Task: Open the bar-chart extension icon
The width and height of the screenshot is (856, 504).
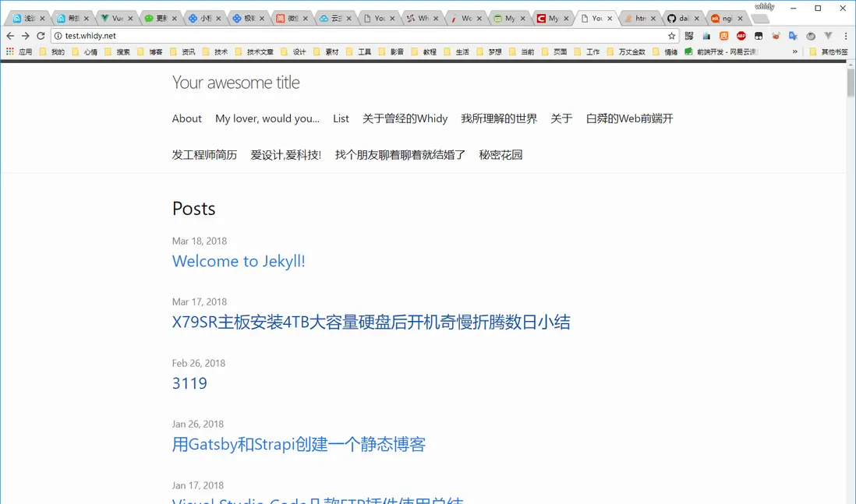Action: (706, 36)
